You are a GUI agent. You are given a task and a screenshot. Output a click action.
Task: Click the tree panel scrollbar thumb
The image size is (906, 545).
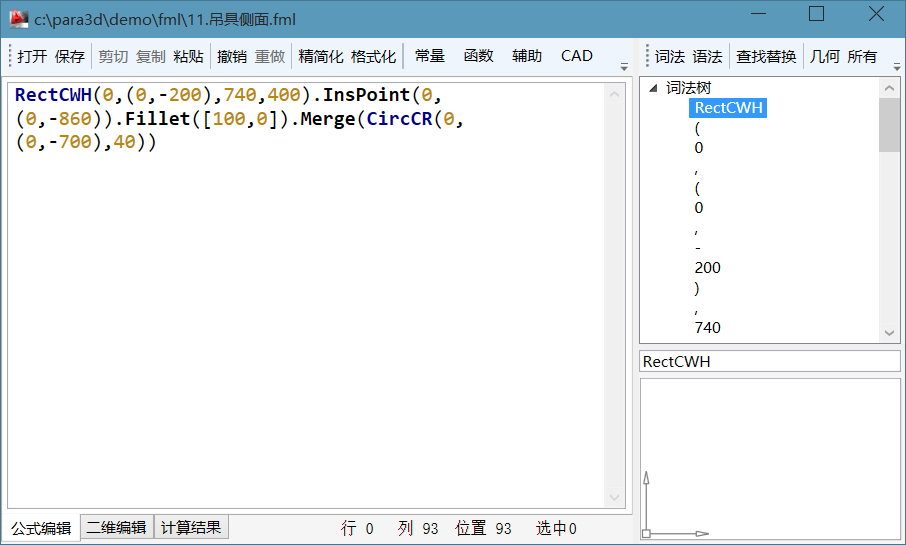[x=889, y=125]
